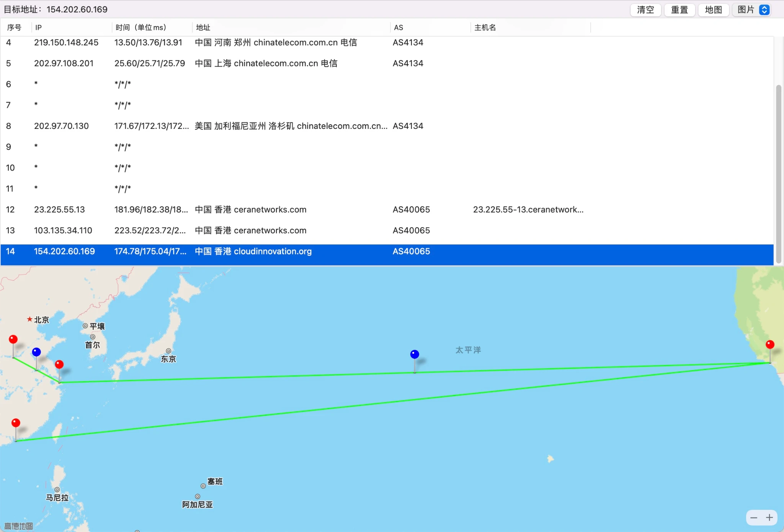Click the blue pin south of Beijing

point(36,352)
